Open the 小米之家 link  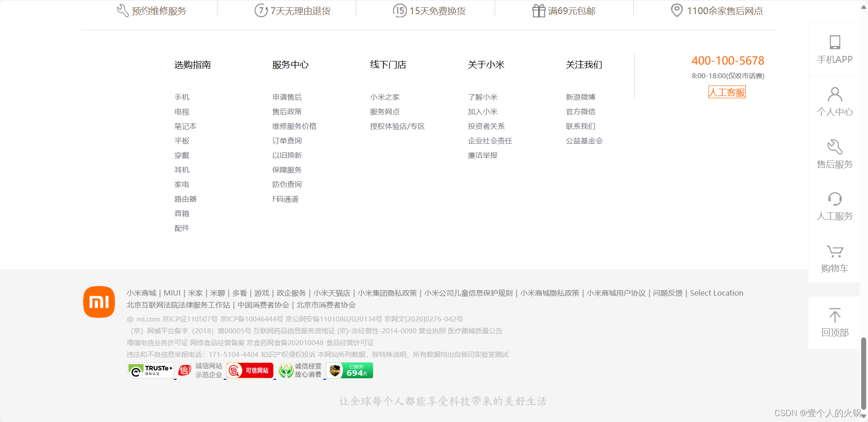coord(385,97)
